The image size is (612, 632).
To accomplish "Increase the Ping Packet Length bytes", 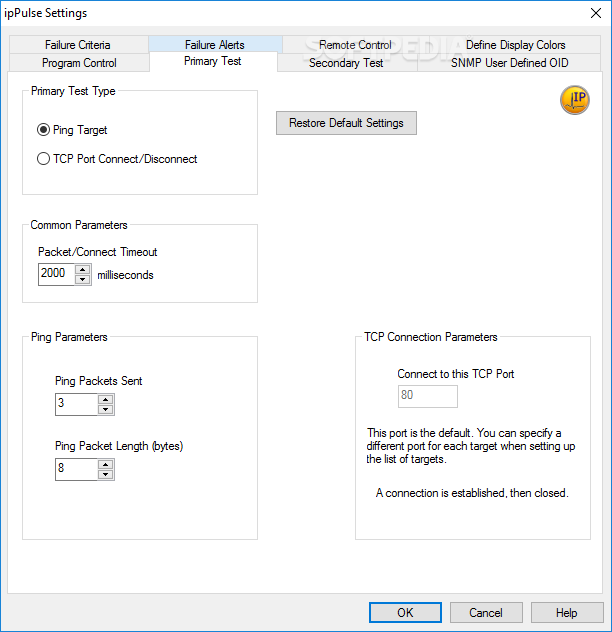I will [x=106, y=465].
